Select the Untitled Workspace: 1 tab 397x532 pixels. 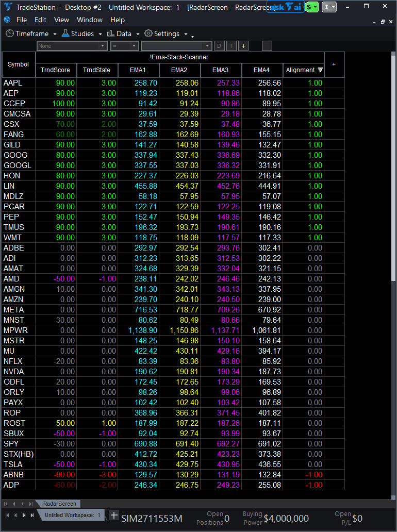pos(73,515)
